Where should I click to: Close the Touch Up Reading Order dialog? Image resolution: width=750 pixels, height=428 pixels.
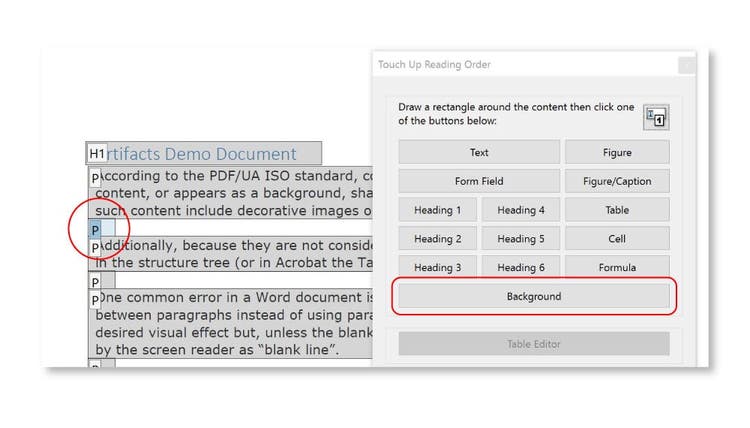686,65
